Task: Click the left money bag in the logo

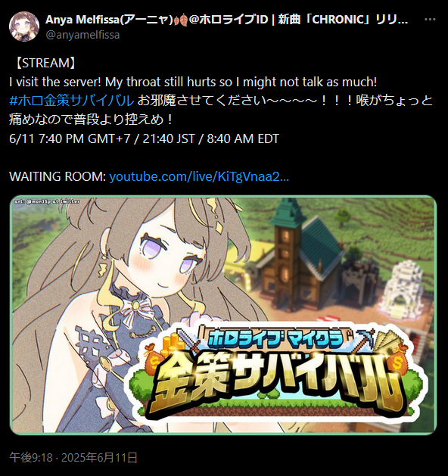Action: point(154,358)
